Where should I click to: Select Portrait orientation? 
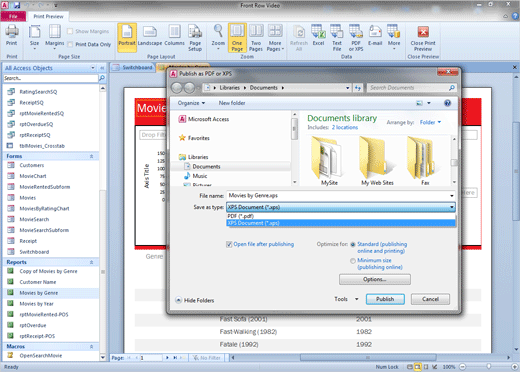(x=127, y=37)
